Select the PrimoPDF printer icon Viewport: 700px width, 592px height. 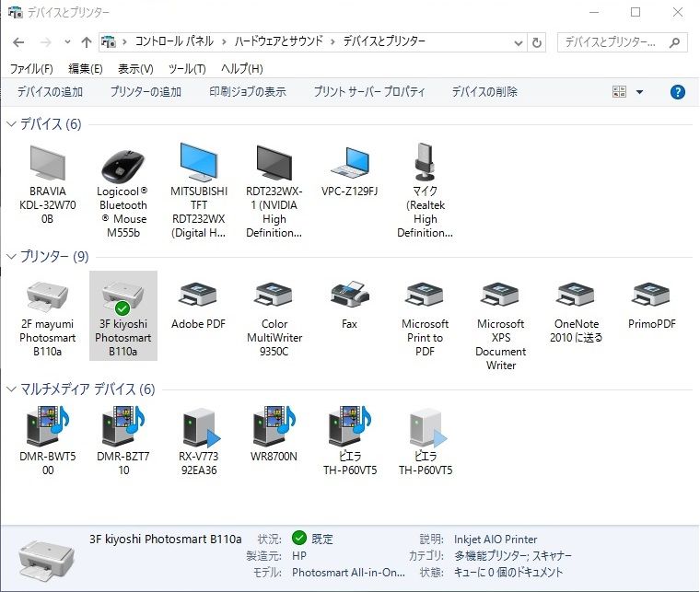[651, 295]
